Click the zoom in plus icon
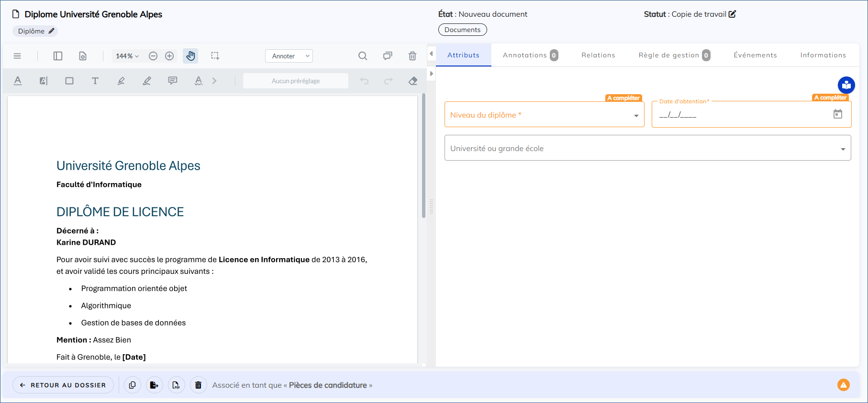 click(x=169, y=56)
